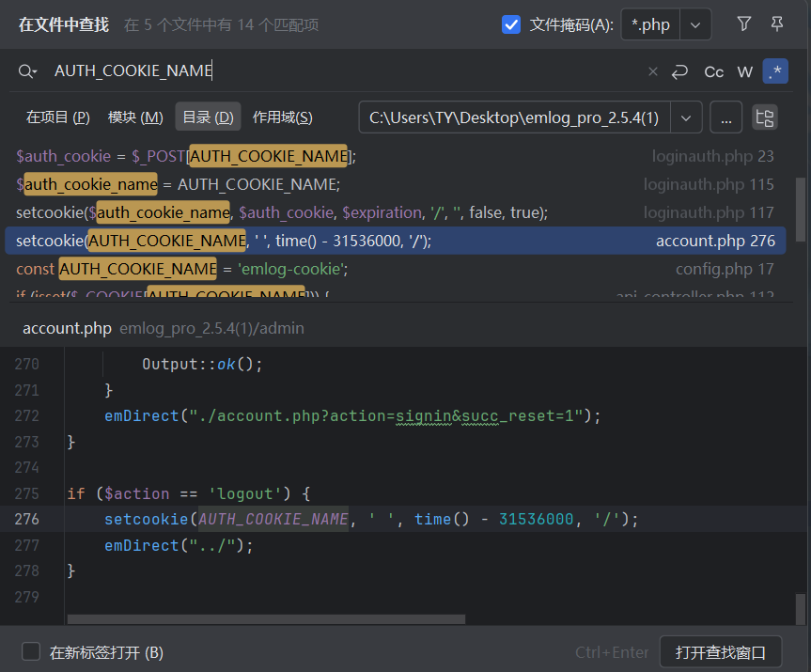Click the 在文件中查找 title
The image size is (811, 672).
64,24
